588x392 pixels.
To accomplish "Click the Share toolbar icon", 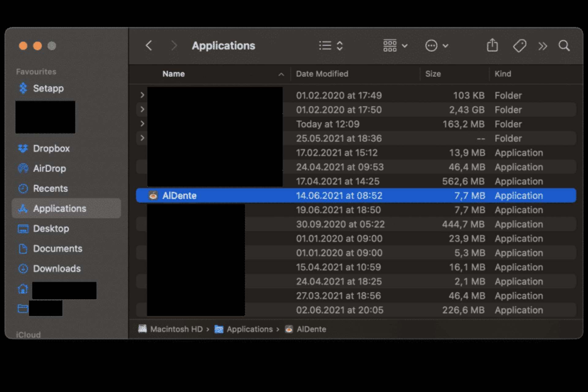I will [x=492, y=46].
